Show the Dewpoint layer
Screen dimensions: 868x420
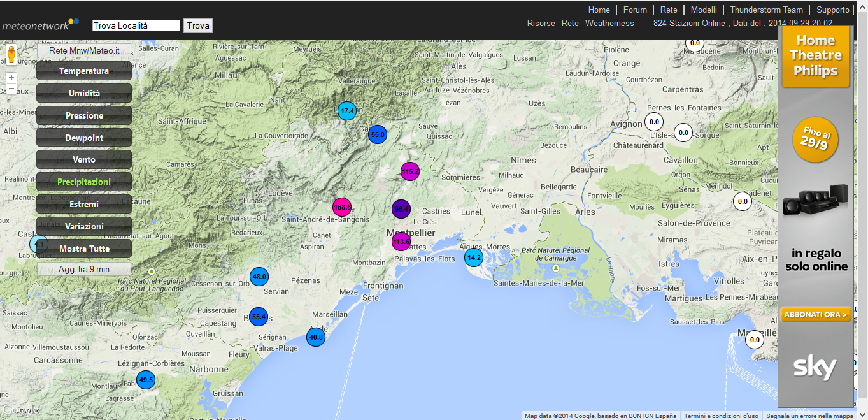(x=84, y=138)
